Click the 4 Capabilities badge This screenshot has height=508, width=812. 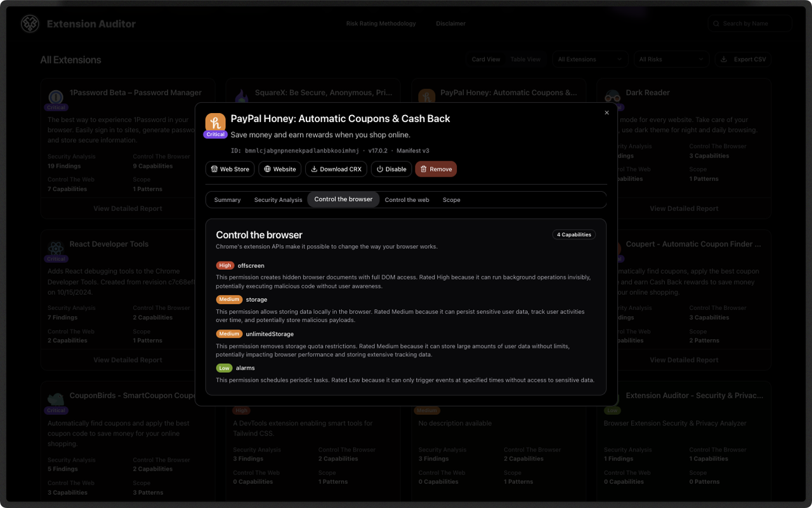tap(574, 234)
